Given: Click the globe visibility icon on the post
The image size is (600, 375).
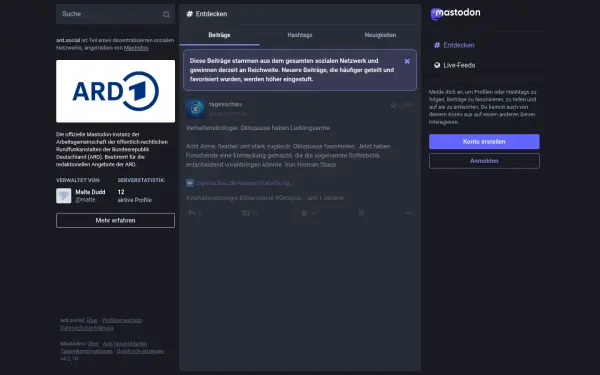Looking at the screenshot, I should point(393,105).
